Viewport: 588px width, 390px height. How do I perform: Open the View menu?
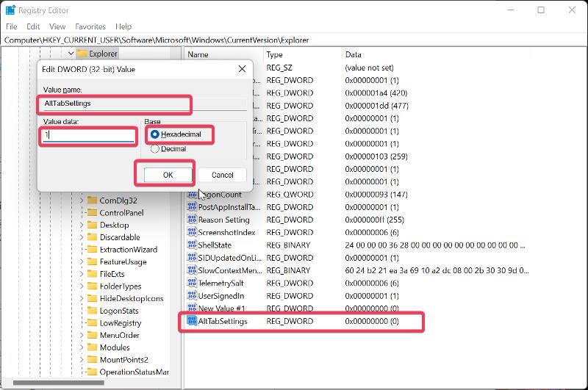(57, 26)
